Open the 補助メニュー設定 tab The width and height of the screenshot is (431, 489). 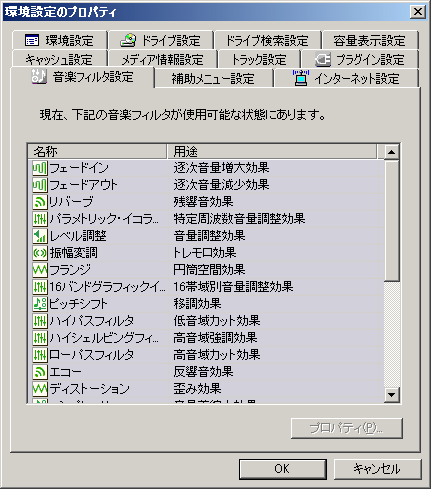point(213,78)
